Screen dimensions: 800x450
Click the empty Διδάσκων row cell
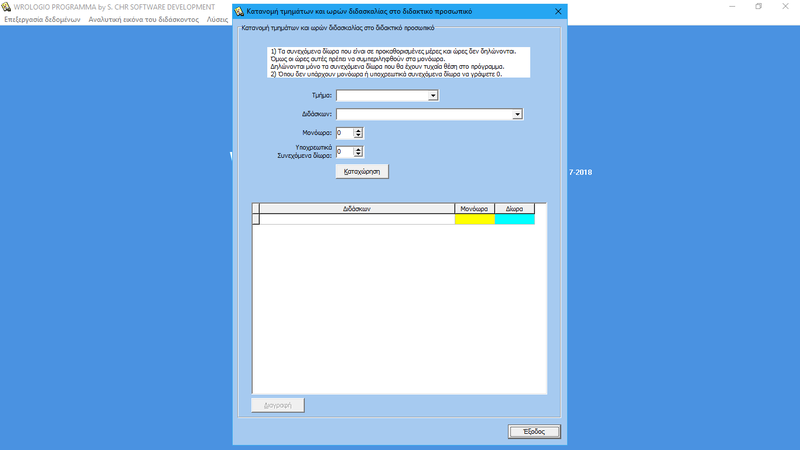(357, 219)
